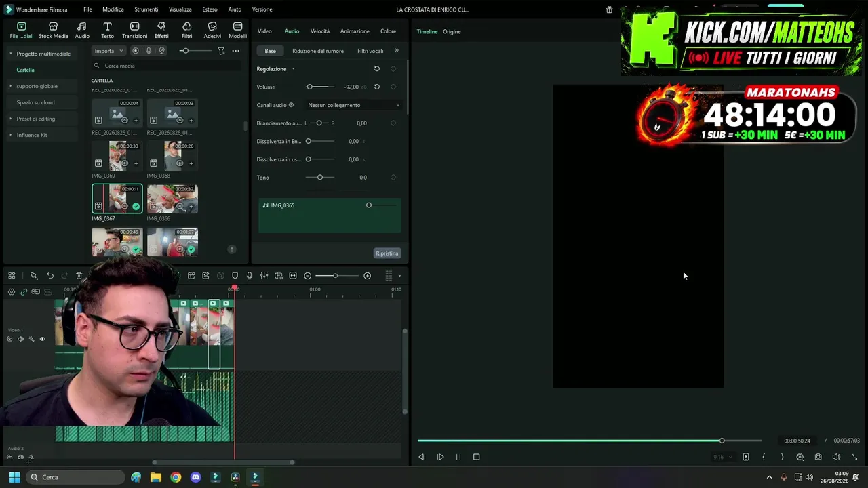Click the voiceover microphone icon in media panel
This screenshot has height=488, width=868.
[x=149, y=51]
